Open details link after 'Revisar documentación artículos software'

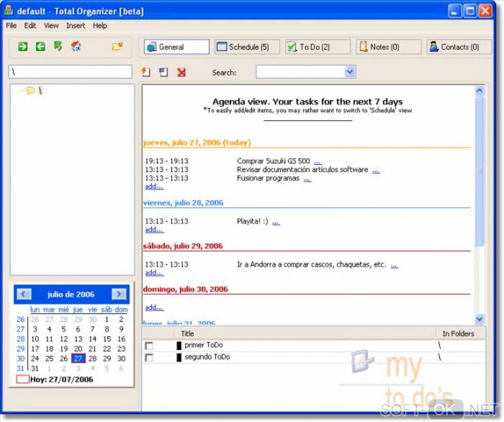point(376,170)
